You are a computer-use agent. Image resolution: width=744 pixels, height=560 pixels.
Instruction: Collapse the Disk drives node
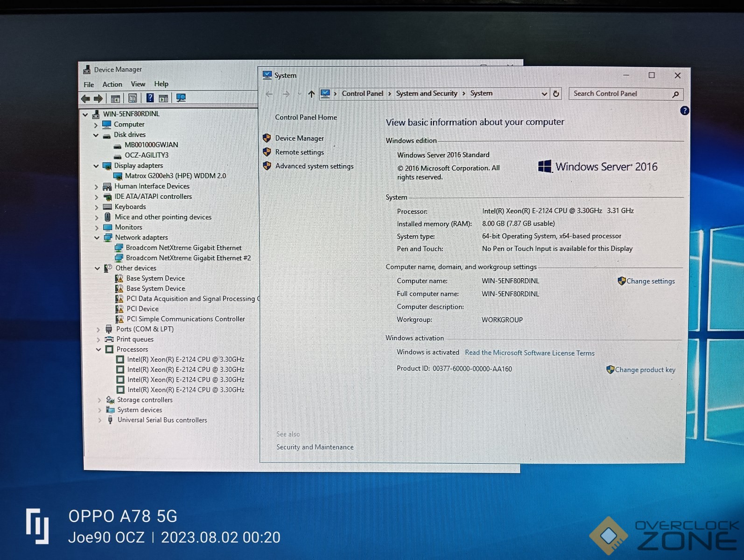(96, 135)
